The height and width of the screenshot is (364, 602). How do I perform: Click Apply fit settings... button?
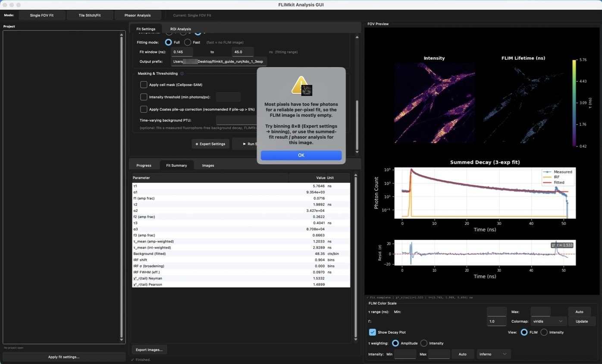tap(64, 357)
